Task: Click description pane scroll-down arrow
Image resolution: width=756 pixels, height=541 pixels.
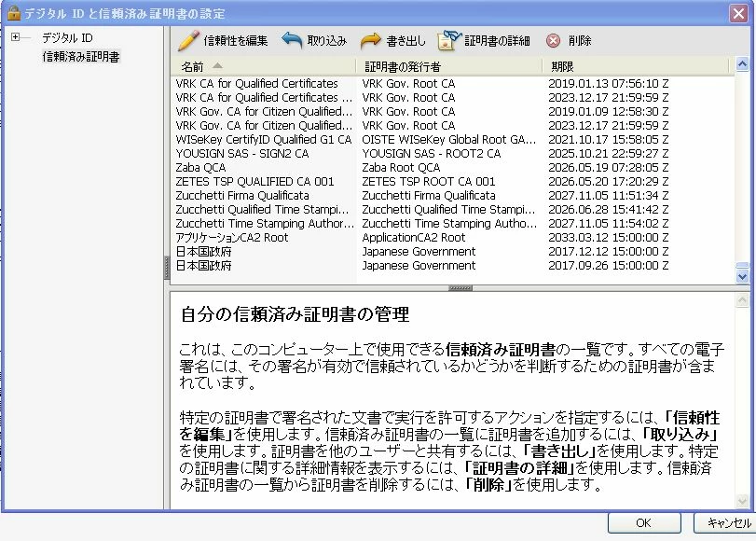Action: click(x=743, y=501)
